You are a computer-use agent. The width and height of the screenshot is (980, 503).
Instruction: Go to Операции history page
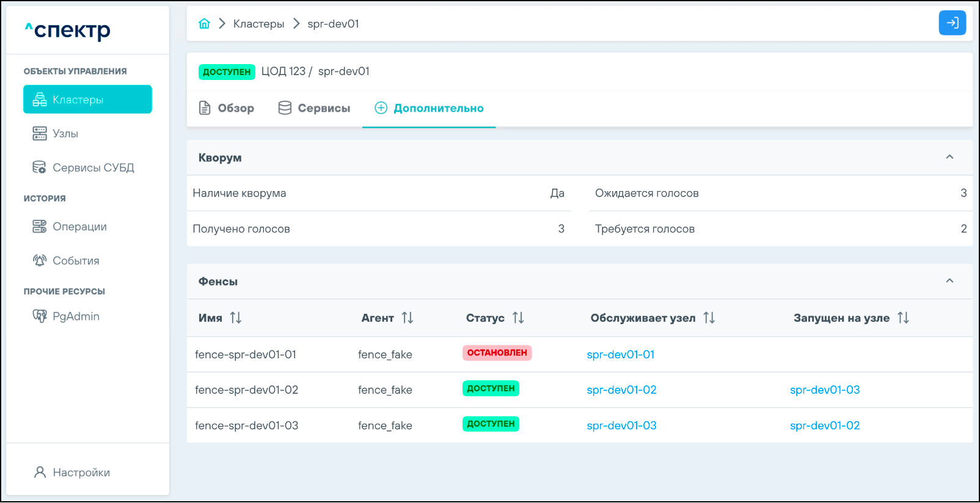[x=79, y=227]
